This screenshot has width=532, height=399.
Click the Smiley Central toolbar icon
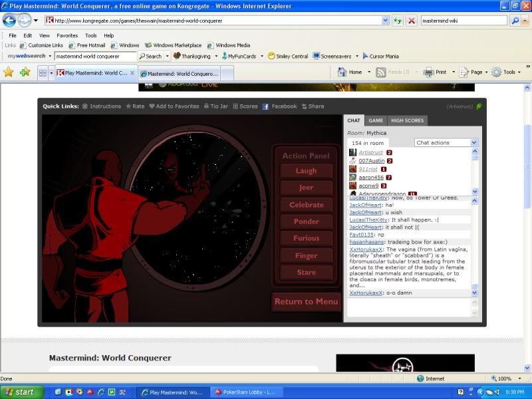[271, 56]
